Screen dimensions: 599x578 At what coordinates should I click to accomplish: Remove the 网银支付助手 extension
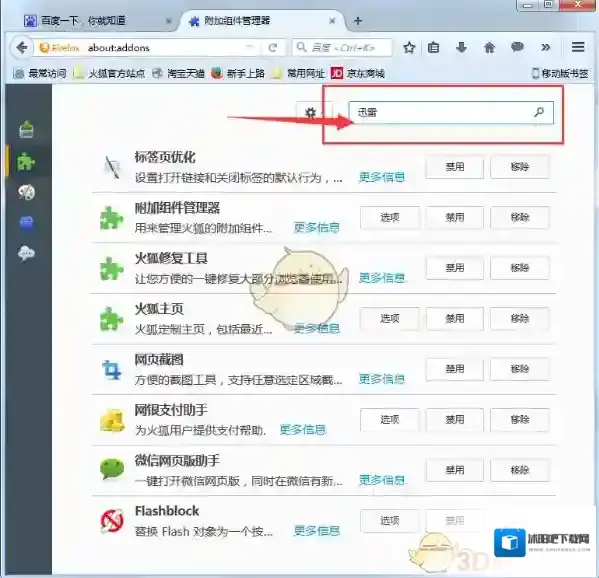click(520, 419)
